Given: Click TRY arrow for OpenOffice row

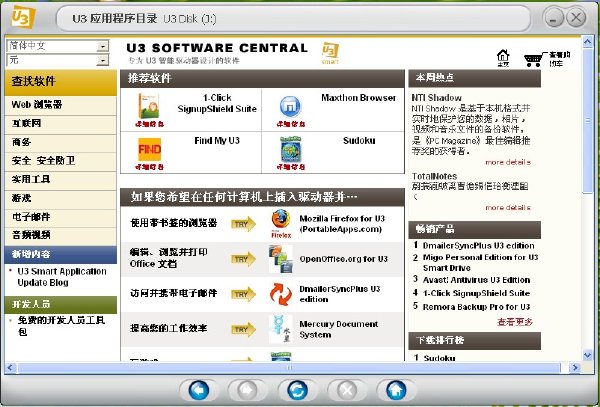Looking at the screenshot, I should 243,259.
